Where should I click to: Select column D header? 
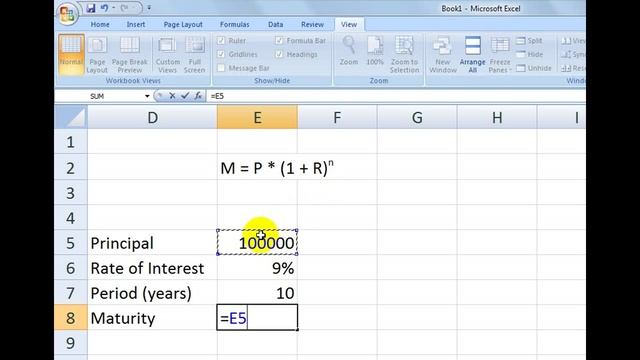pyautogui.click(x=152, y=118)
